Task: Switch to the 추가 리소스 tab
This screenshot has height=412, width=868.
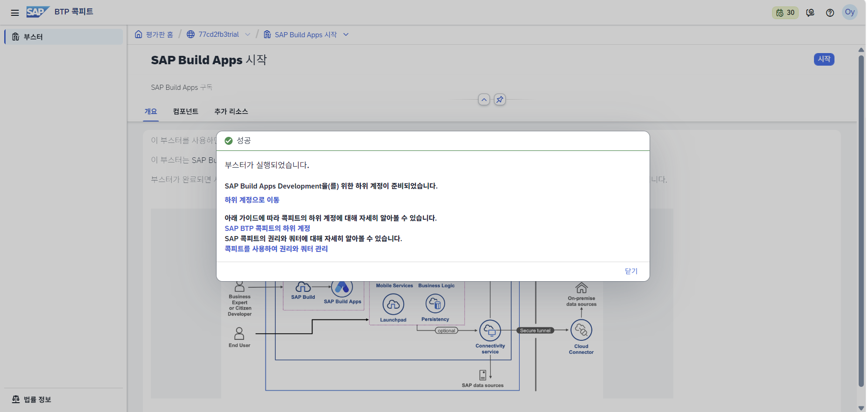Action: tap(231, 112)
